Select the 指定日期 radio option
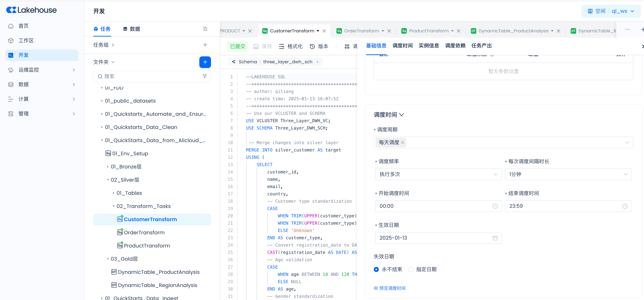This screenshot has height=300, width=644. coord(410,269)
